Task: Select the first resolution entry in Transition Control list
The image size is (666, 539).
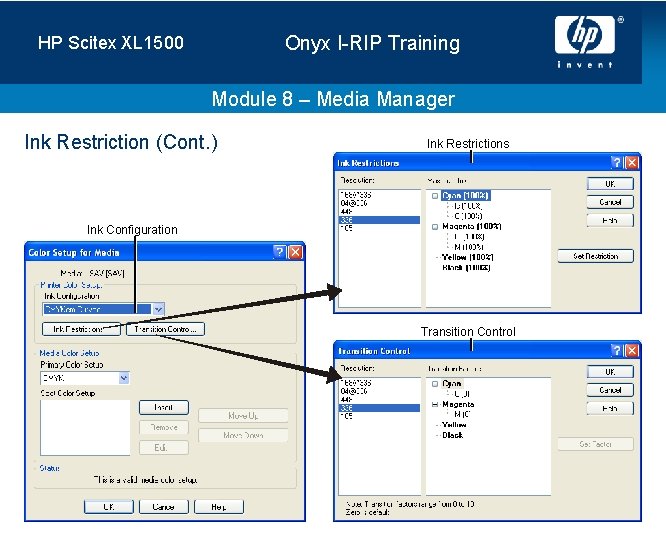Action: point(356,383)
